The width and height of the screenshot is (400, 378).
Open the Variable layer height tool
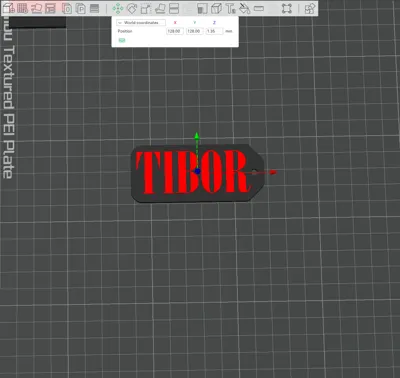tap(95, 9)
